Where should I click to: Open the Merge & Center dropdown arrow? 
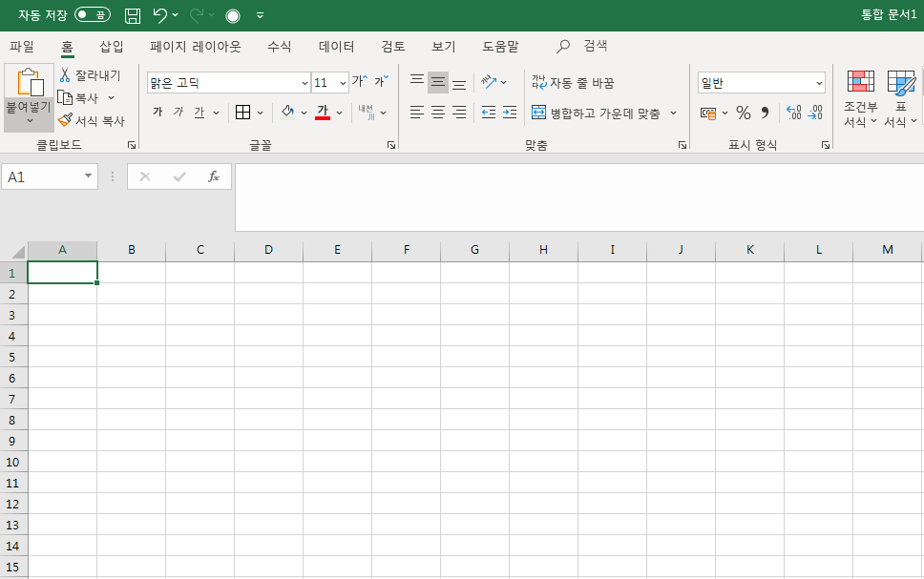pos(674,114)
